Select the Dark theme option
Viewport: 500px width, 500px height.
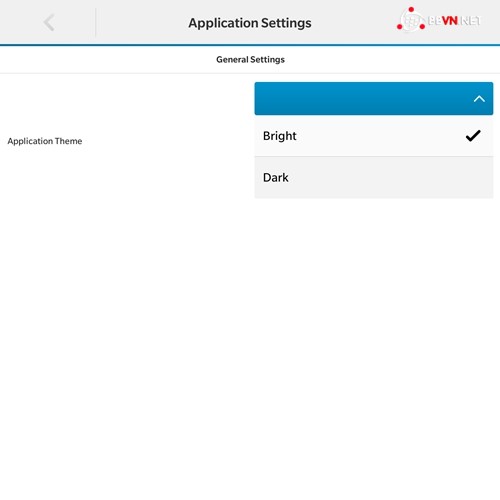[x=374, y=178]
